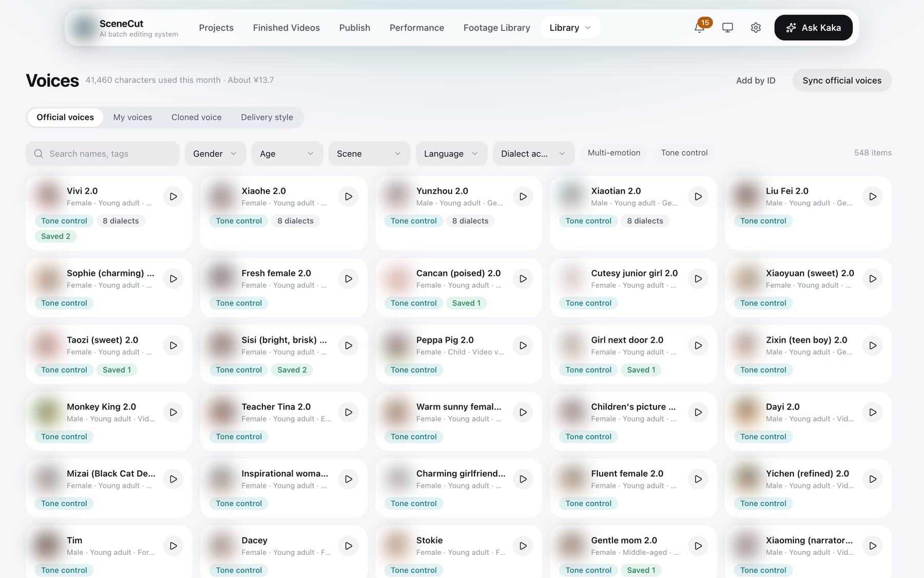Switch to the My voices tab

pos(132,117)
